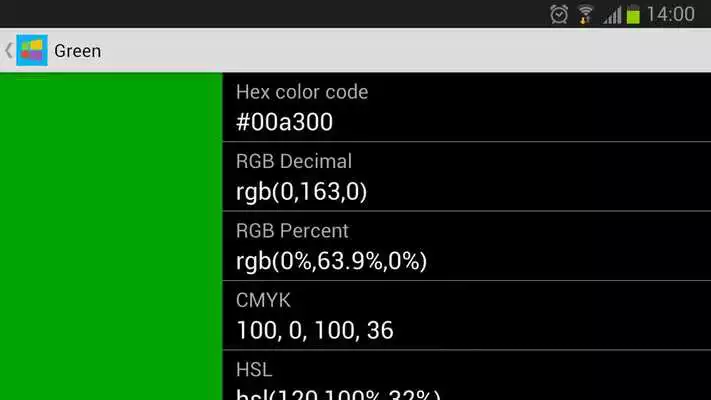Tap the hsl(120,100%,32%) value

coord(338,394)
